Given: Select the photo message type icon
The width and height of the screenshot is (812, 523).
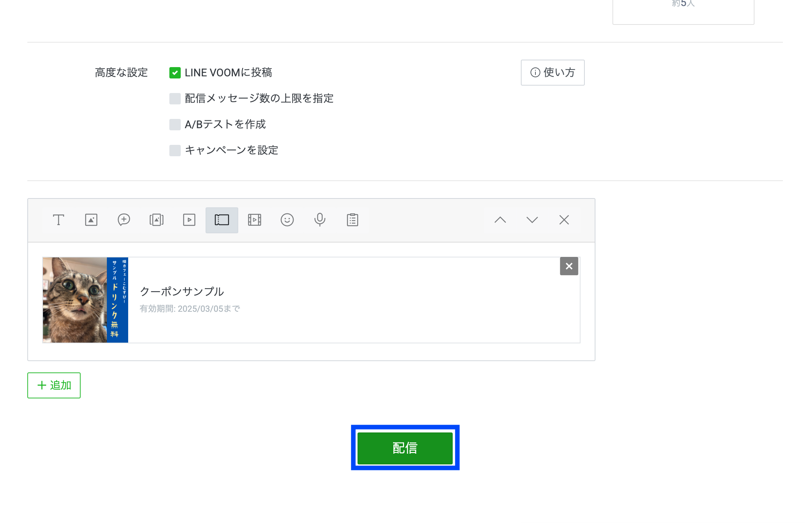Looking at the screenshot, I should pyautogui.click(x=91, y=220).
